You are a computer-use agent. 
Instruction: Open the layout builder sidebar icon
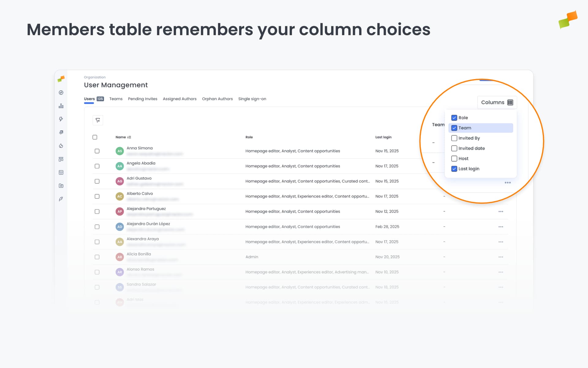(61, 159)
